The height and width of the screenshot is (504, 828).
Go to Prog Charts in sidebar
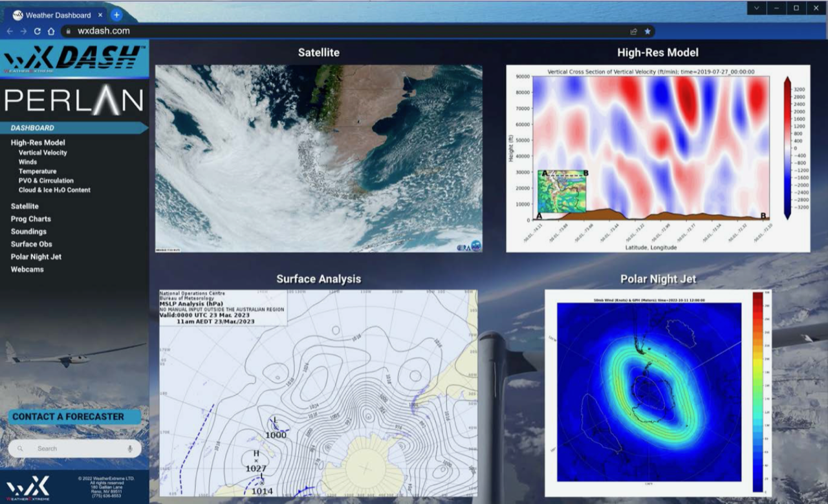(x=30, y=219)
